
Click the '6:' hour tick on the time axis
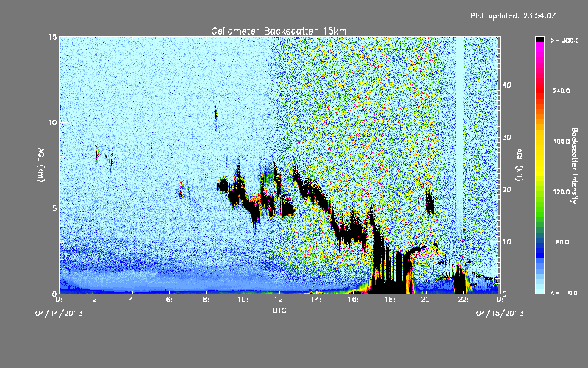coord(170,300)
